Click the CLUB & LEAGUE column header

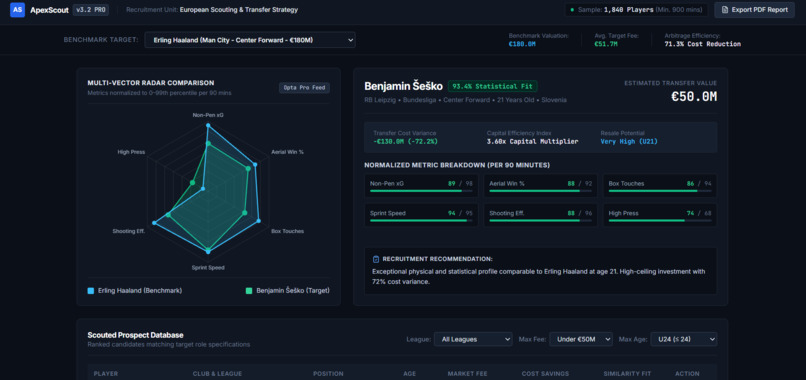point(217,374)
